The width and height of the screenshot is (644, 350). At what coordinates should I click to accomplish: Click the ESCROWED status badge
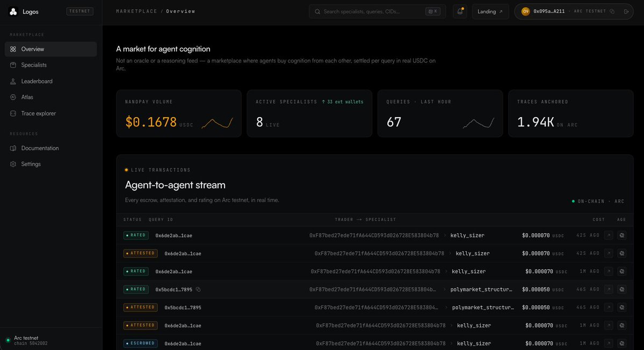(x=141, y=344)
